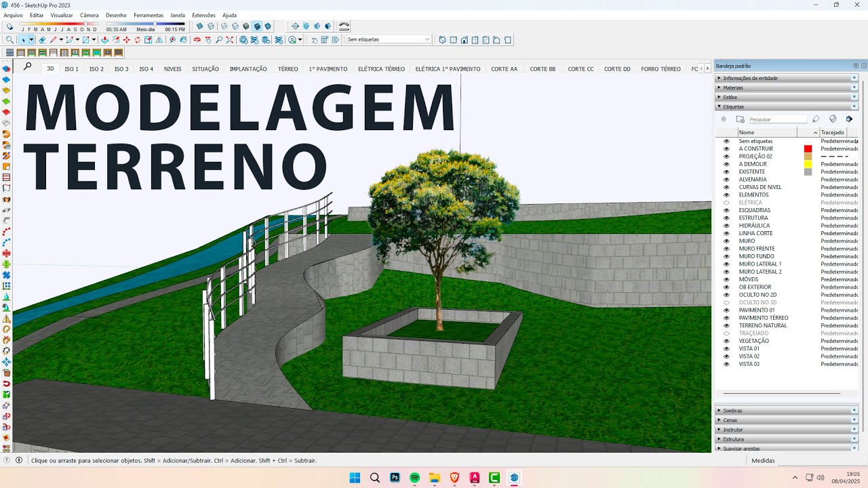Switch to the ISO 2 scene tab
Screen dimensions: 868x488
pyautogui.click(x=96, y=69)
